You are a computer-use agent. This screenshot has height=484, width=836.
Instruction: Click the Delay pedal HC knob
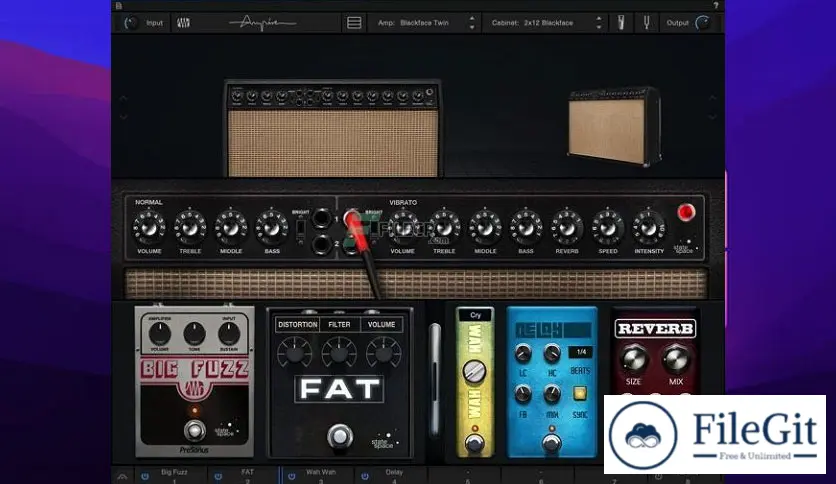coord(552,353)
